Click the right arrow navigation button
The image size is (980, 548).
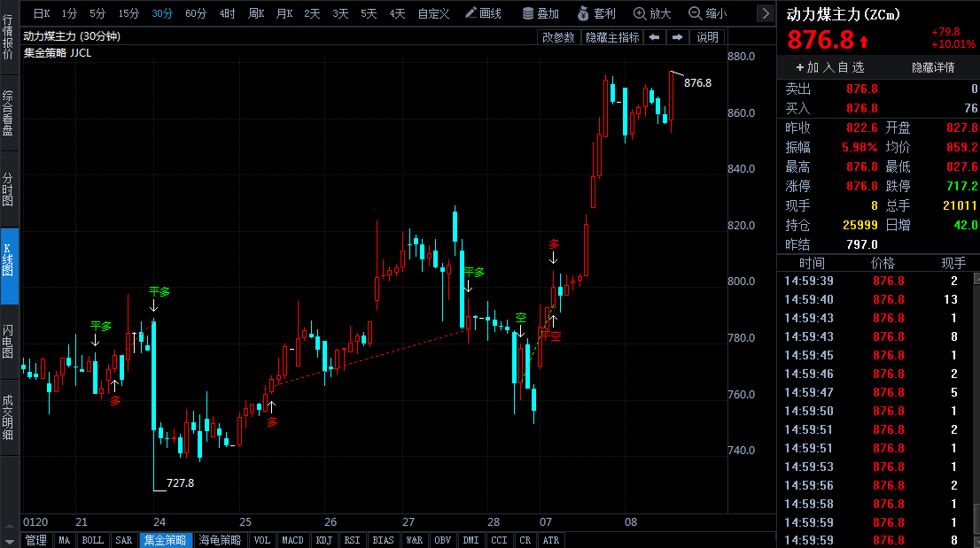(677, 37)
